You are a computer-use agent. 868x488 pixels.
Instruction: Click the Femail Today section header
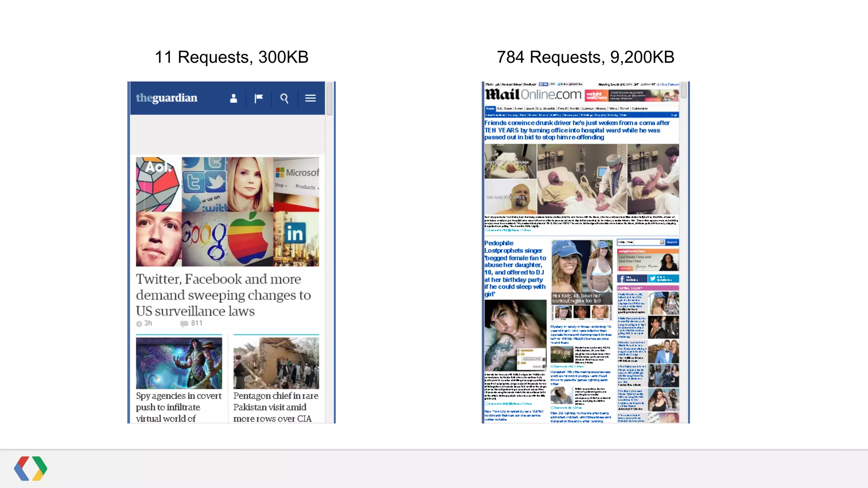(x=648, y=288)
